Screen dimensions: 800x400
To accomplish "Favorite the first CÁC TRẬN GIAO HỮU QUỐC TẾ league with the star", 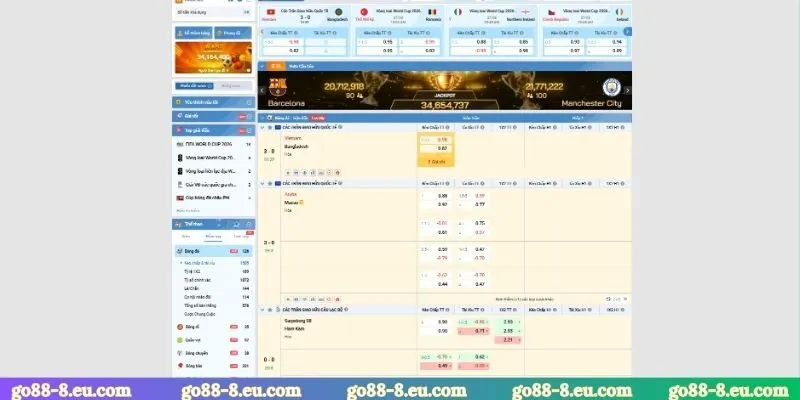I will tap(269, 127).
